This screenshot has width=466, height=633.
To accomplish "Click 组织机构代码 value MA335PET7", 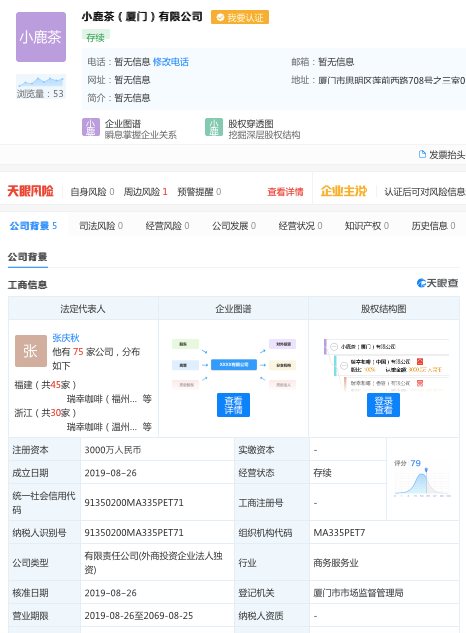I will (339, 532).
